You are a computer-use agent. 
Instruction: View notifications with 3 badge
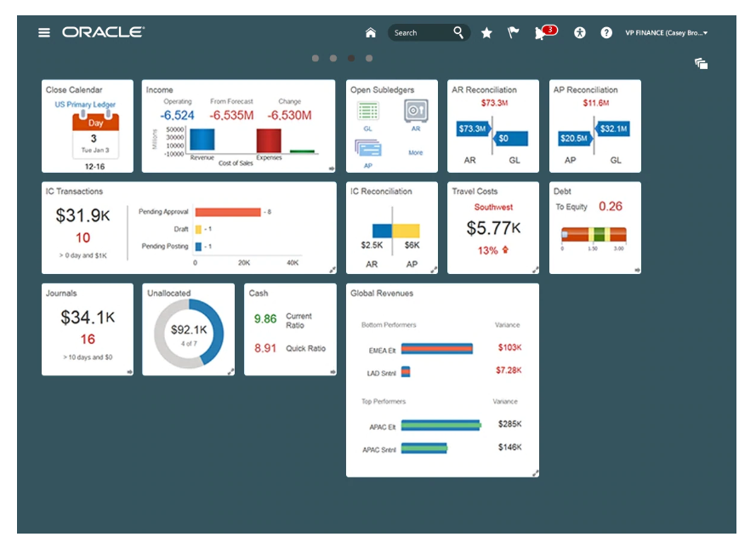541,33
